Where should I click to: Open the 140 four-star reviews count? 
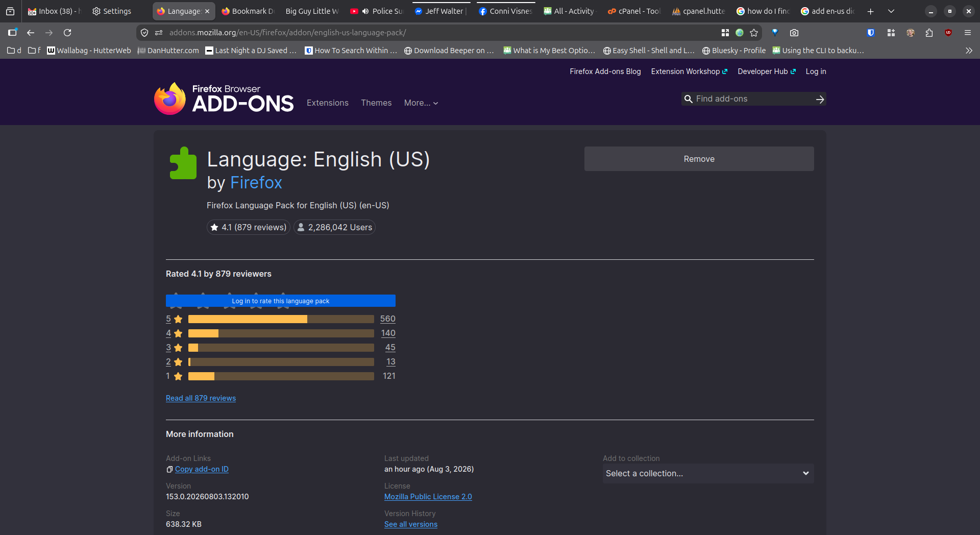[x=388, y=333]
